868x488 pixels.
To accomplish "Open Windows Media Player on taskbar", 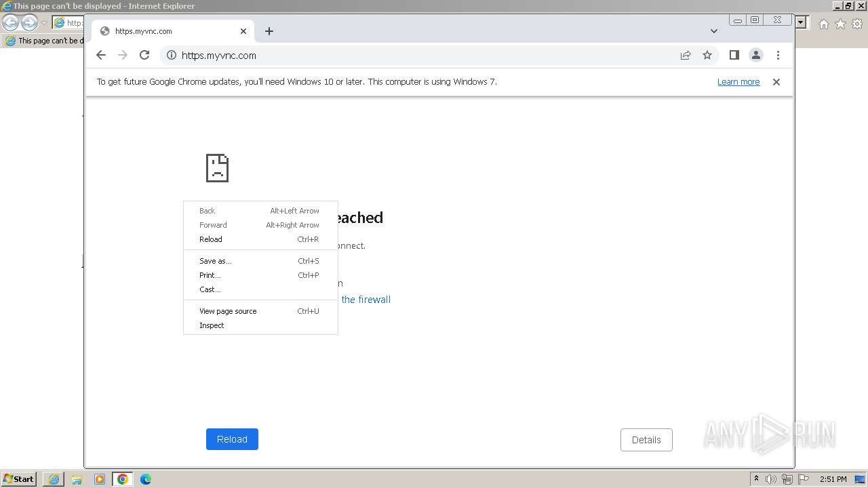I will click(100, 479).
